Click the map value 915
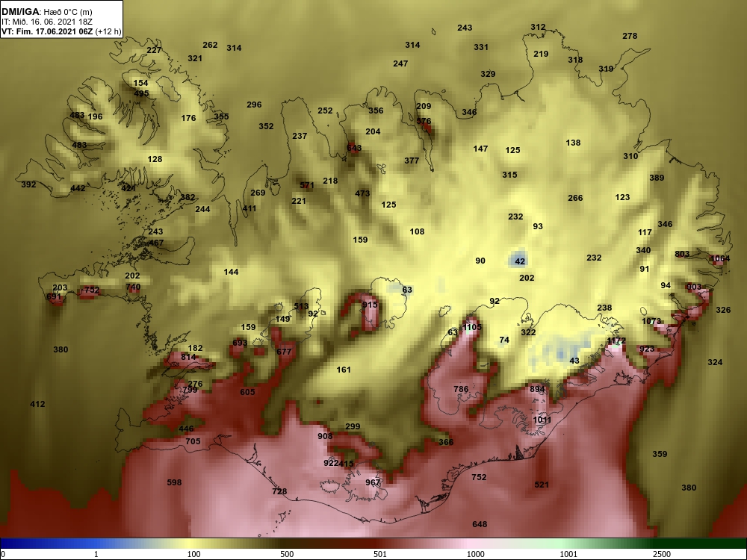This screenshot has width=747, height=560. click(x=370, y=305)
